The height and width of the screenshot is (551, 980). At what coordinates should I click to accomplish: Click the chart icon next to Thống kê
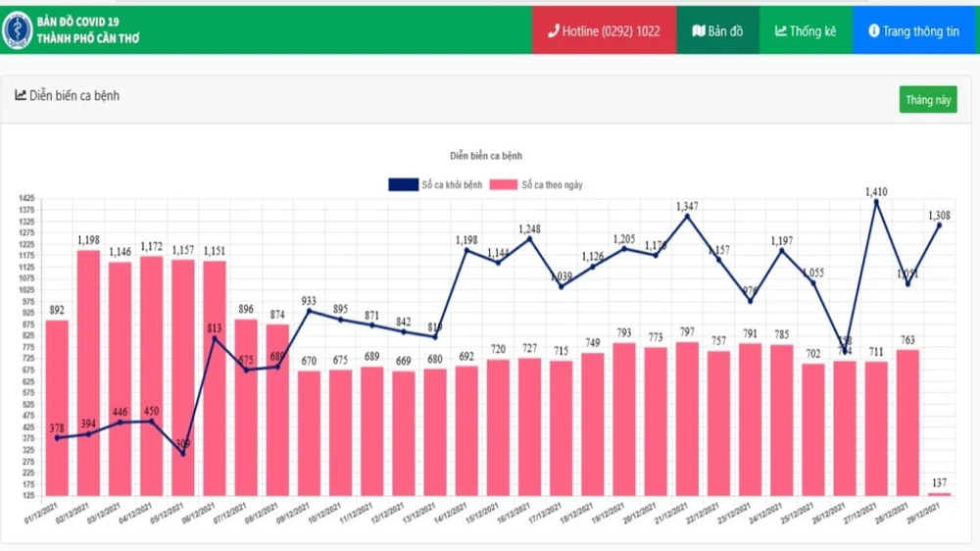781,31
